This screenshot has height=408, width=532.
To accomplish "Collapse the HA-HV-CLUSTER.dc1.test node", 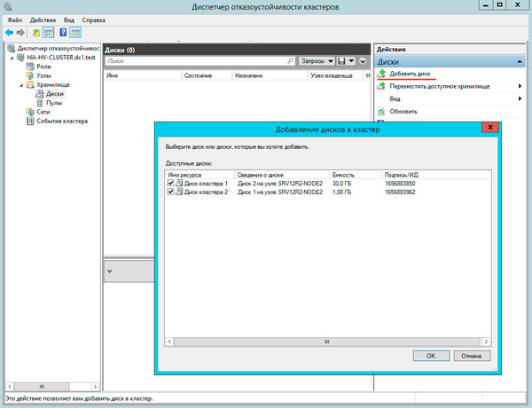I will [x=10, y=57].
